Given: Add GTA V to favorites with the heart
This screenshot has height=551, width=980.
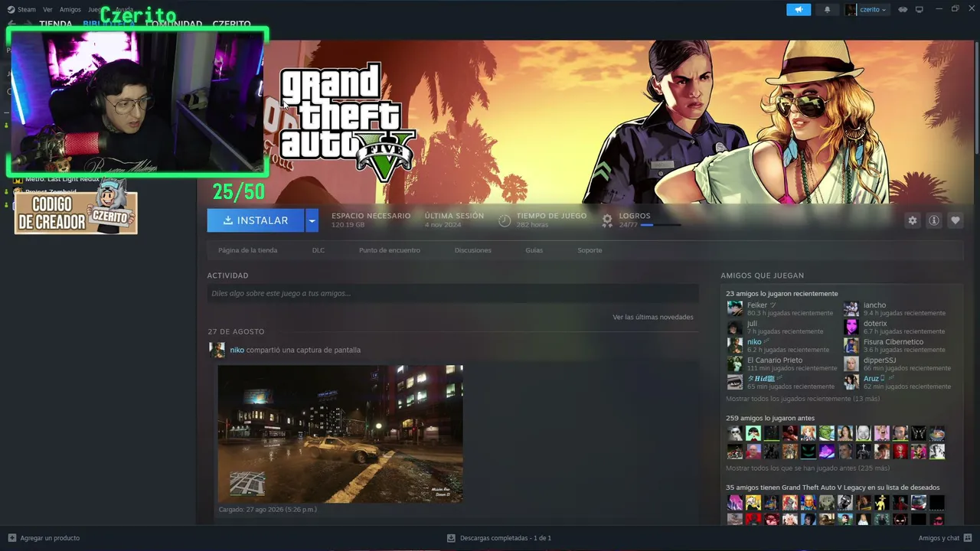Looking at the screenshot, I should (955, 220).
